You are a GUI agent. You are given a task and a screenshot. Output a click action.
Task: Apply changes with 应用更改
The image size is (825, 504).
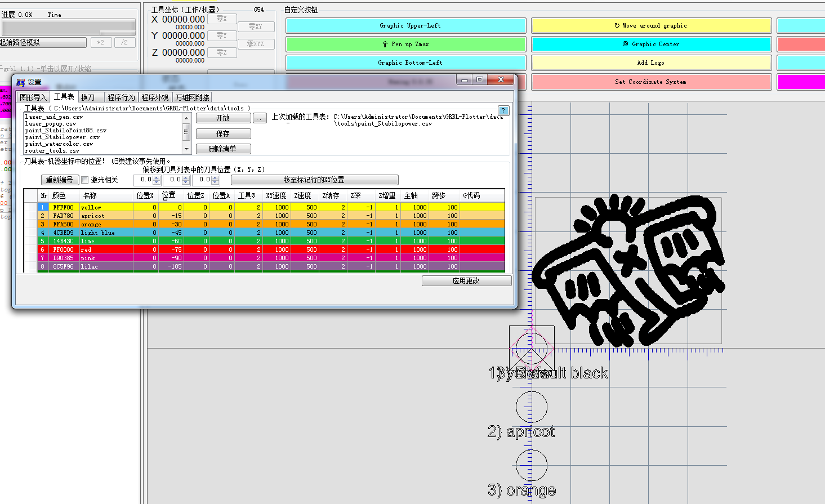click(466, 280)
